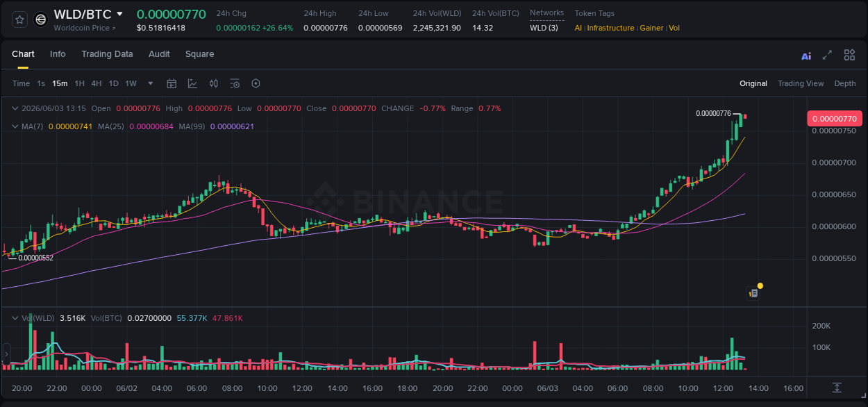Select the 4H chart interval

click(96, 83)
